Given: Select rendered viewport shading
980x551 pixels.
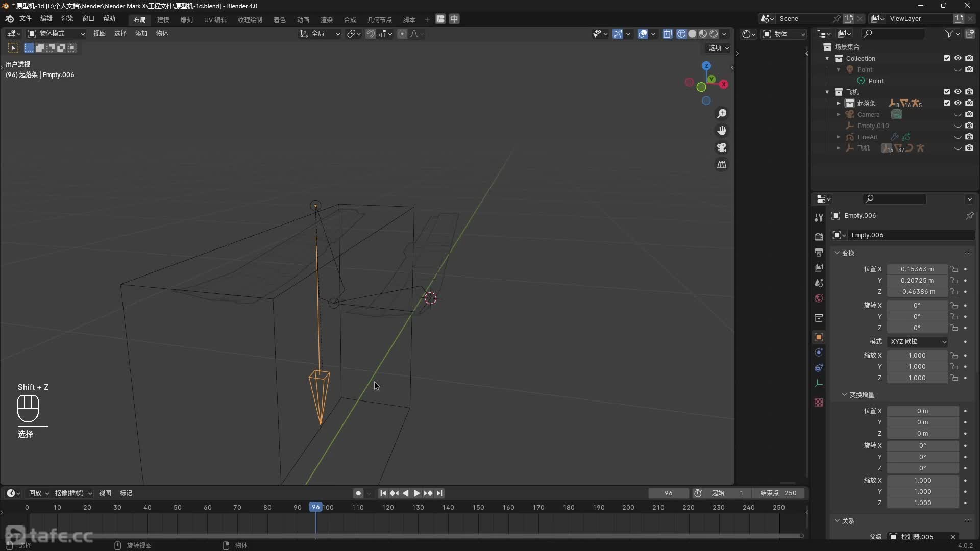Looking at the screenshot, I should (x=714, y=34).
